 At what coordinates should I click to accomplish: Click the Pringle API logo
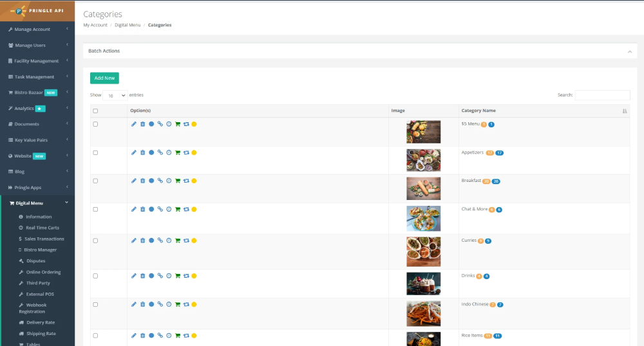[37, 11]
